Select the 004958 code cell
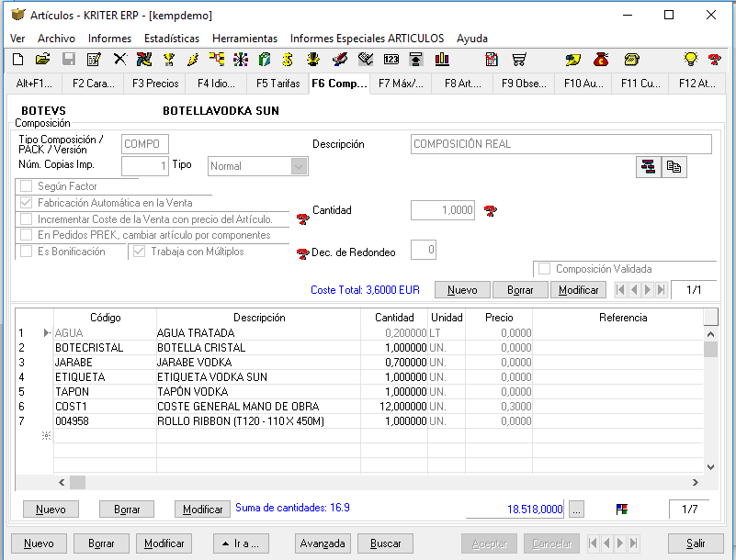736x560 pixels. [105, 421]
